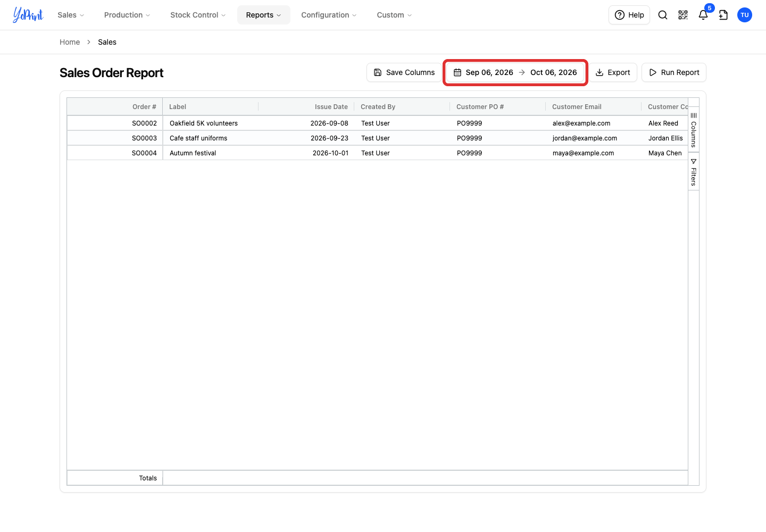Click the Export button
Image resolution: width=766 pixels, height=532 pixels.
point(613,72)
